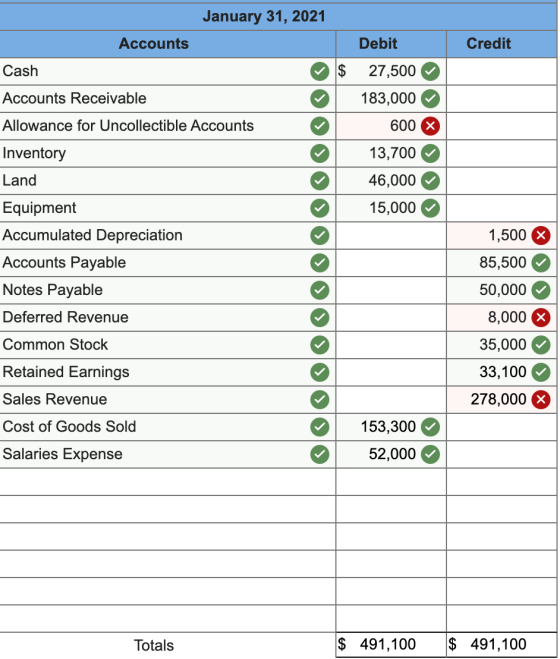Select the incorrect 600 debit cell
Image resolution: width=560 pixels, height=659 pixels.
391,126
